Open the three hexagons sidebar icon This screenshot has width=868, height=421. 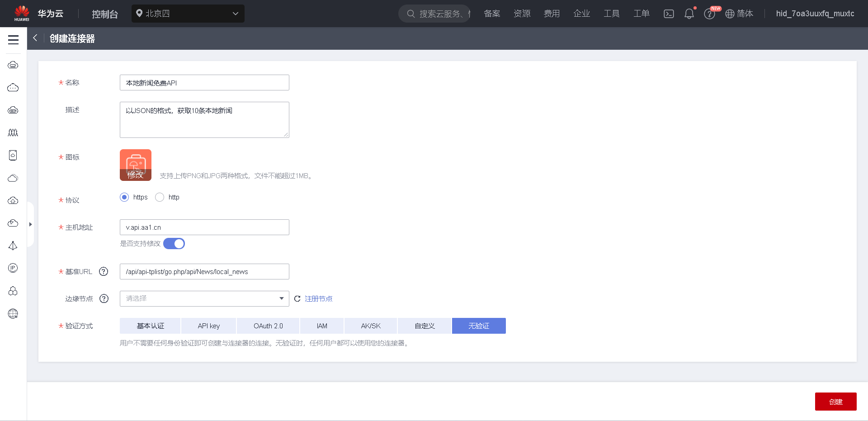point(13,291)
